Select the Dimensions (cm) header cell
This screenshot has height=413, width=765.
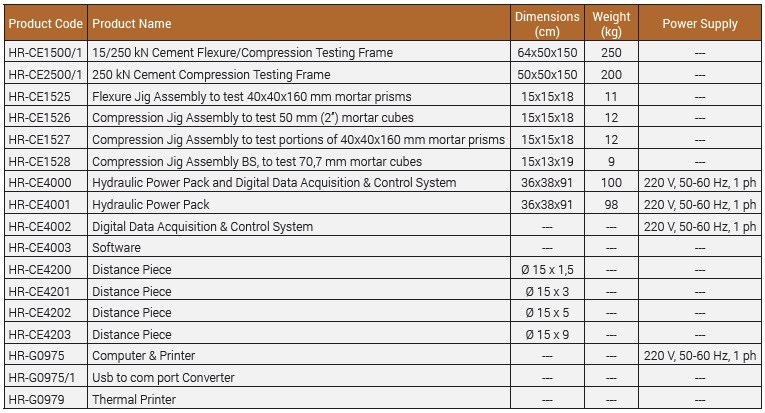point(547,23)
